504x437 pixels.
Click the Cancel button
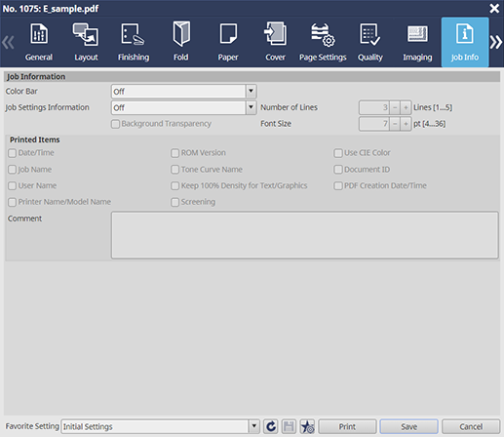coord(471,426)
